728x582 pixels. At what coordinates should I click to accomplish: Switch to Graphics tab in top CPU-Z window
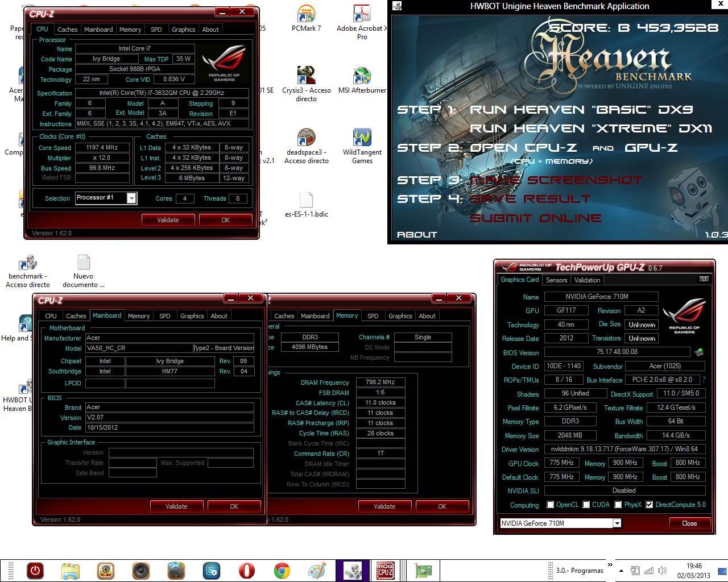pyautogui.click(x=183, y=30)
